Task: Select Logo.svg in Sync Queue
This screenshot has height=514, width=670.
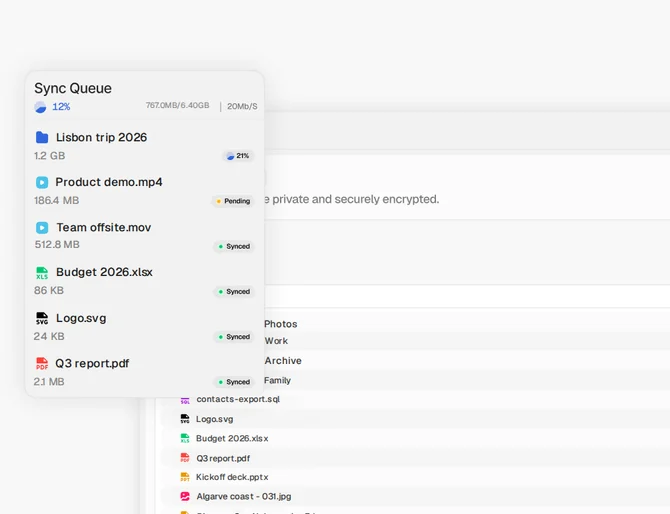Action: click(x=81, y=318)
